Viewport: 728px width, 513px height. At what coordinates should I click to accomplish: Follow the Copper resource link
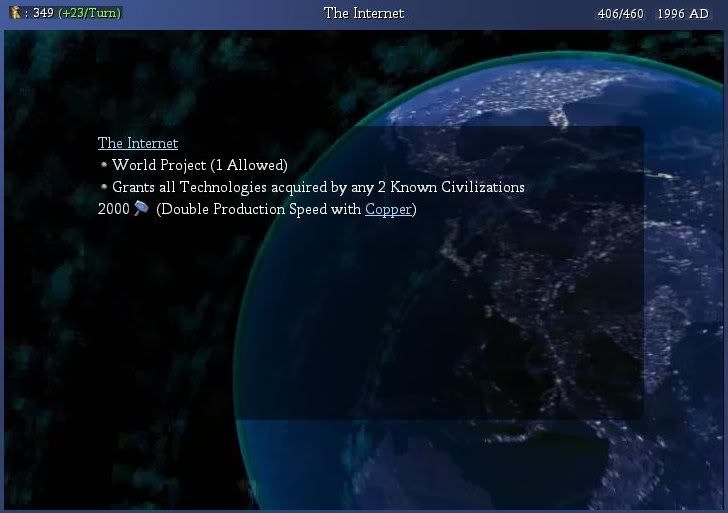[x=388, y=209]
